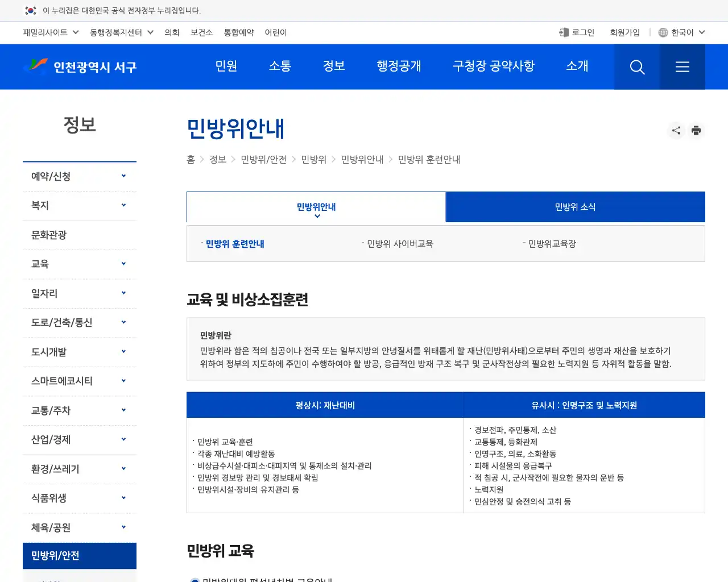Screen dimensions: 728x582
Task: Click the login door icon next to 로그인
Action: point(563,32)
